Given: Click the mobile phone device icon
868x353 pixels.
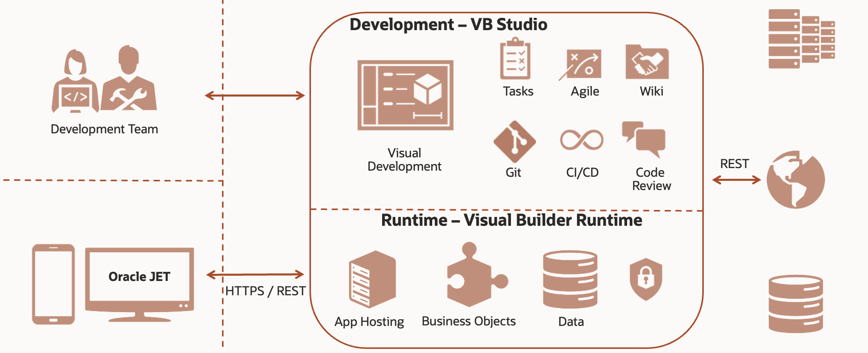Looking at the screenshot, I should click(53, 284).
